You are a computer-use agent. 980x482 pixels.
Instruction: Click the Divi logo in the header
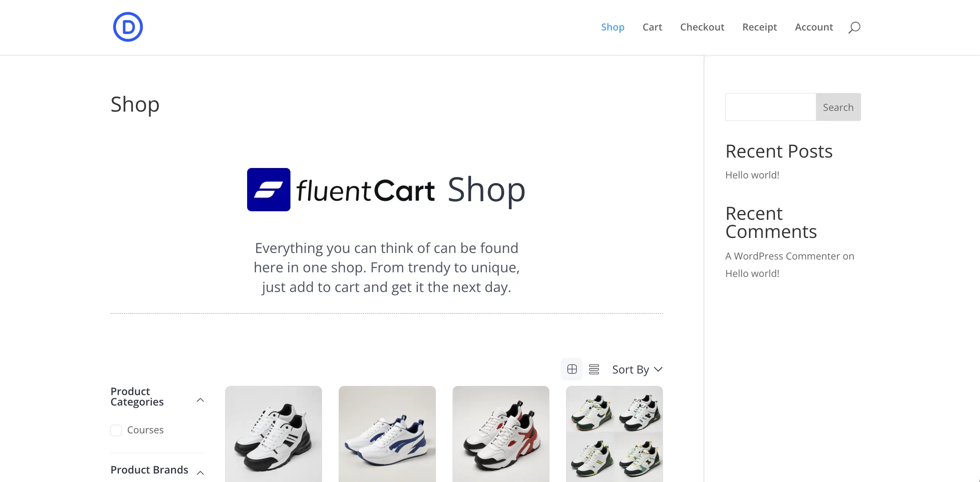click(x=127, y=26)
